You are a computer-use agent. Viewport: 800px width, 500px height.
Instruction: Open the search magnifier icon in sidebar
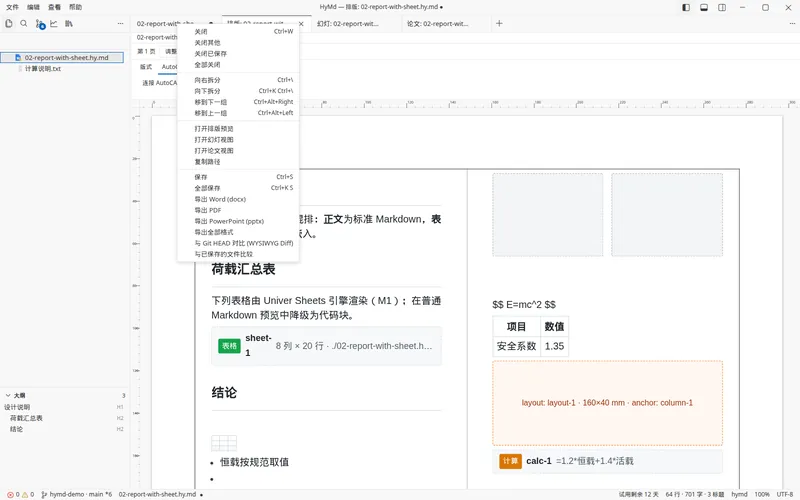23,23
